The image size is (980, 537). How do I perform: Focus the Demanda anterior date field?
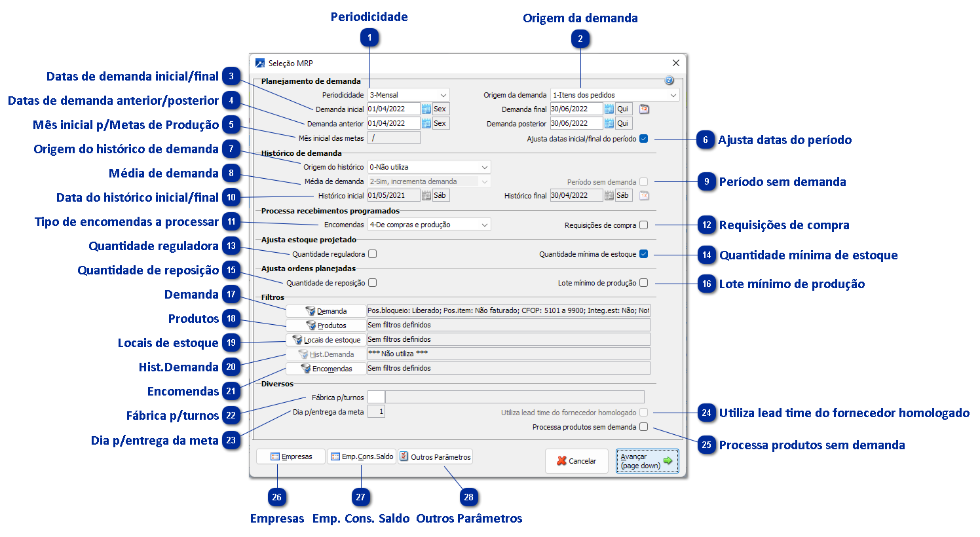(x=394, y=124)
